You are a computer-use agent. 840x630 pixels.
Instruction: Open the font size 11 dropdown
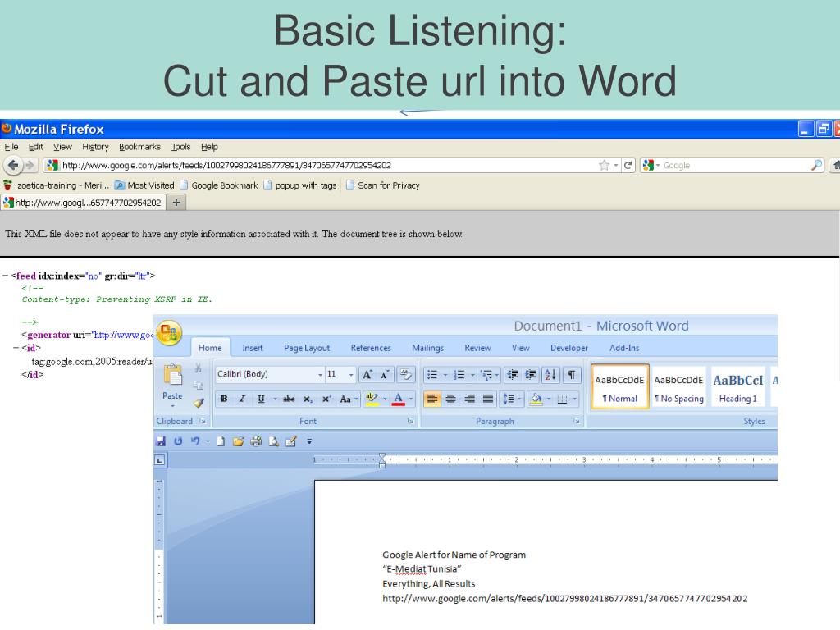tap(351, 374)
